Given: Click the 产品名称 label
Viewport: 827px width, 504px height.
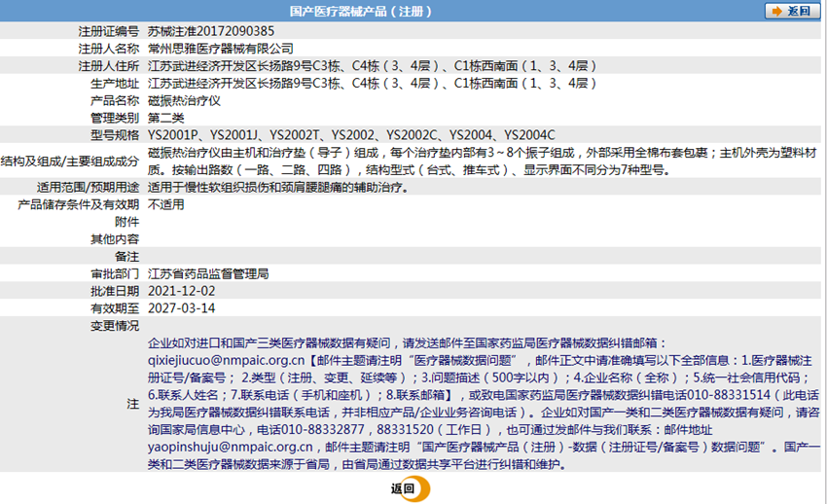Looking at the screenshot, I should (115, 100).
